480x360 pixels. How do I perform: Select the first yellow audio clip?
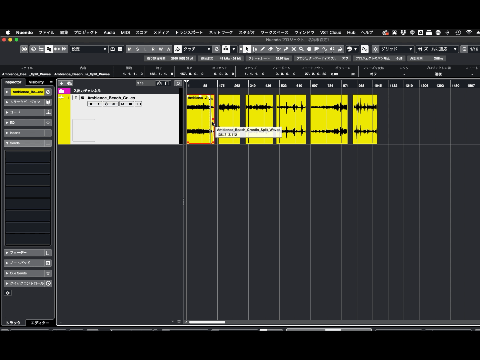pyautogui.click(x=199, y=119)
